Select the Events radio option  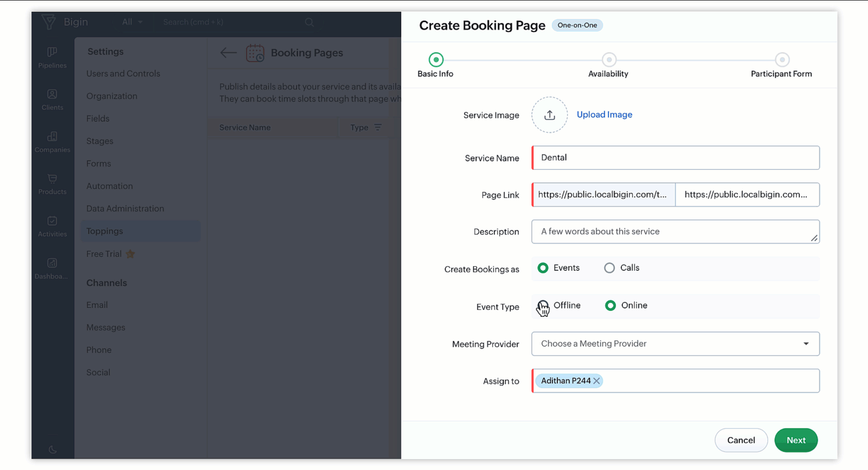543,268
